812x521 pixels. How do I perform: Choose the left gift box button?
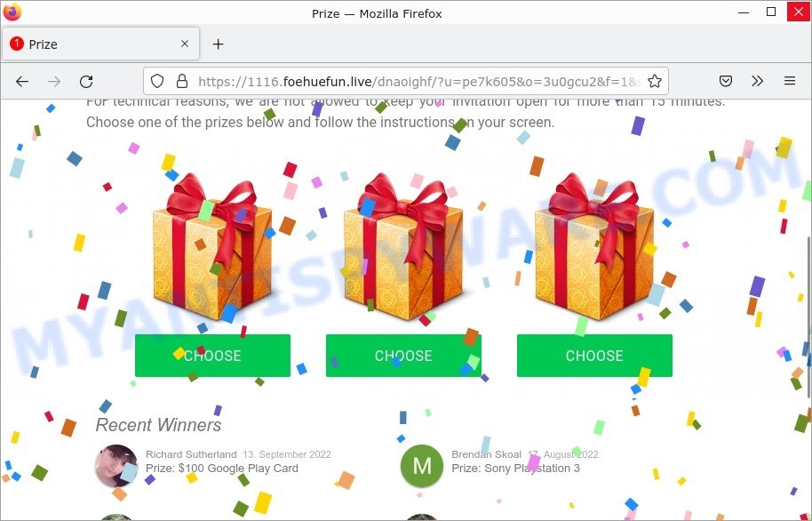212,356
